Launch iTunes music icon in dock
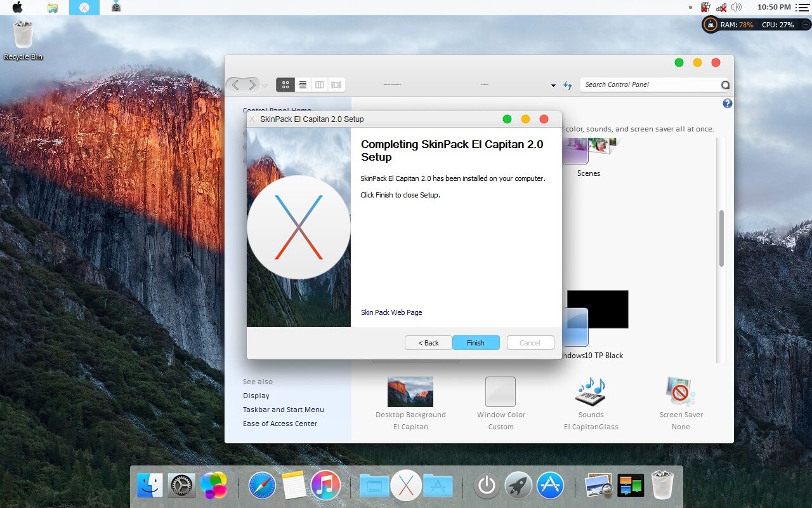This screenshot has height=508, width=812. click(325, 486)
